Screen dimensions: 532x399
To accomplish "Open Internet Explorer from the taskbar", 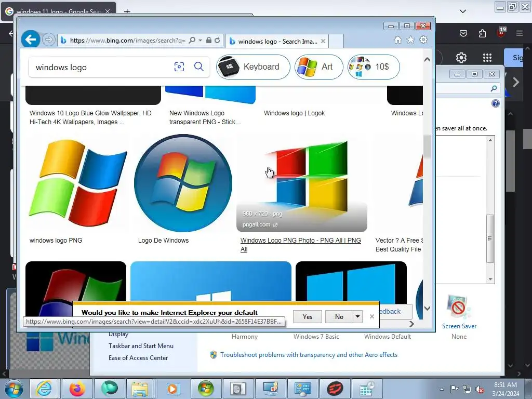I will 44,389.
